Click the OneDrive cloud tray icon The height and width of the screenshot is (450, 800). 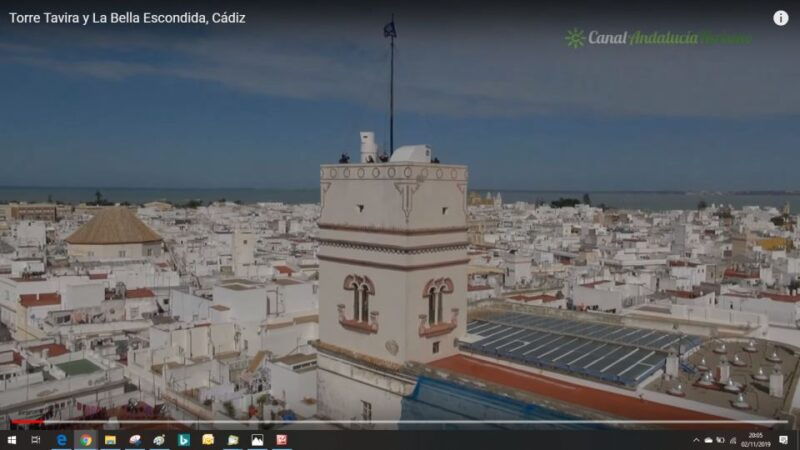(x=708, y=440)
